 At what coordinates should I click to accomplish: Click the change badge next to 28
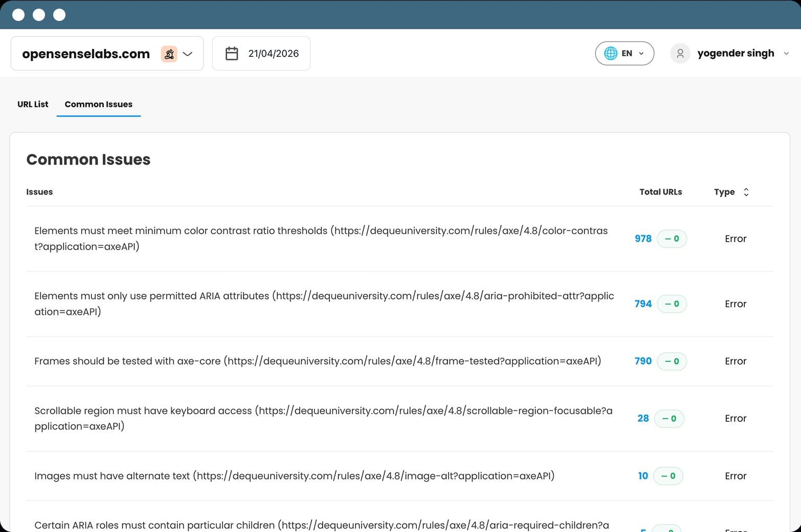tap(669, 419)
